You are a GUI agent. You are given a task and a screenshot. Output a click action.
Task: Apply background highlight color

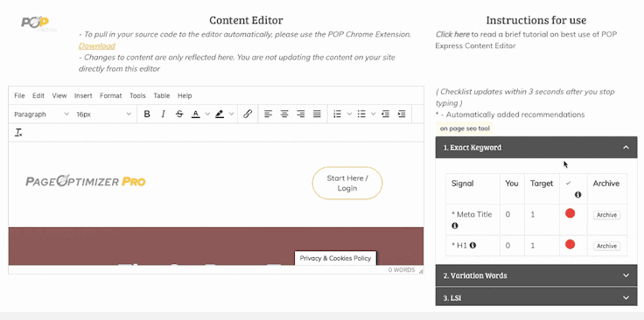pyautogui.click(x=220, y=114)
